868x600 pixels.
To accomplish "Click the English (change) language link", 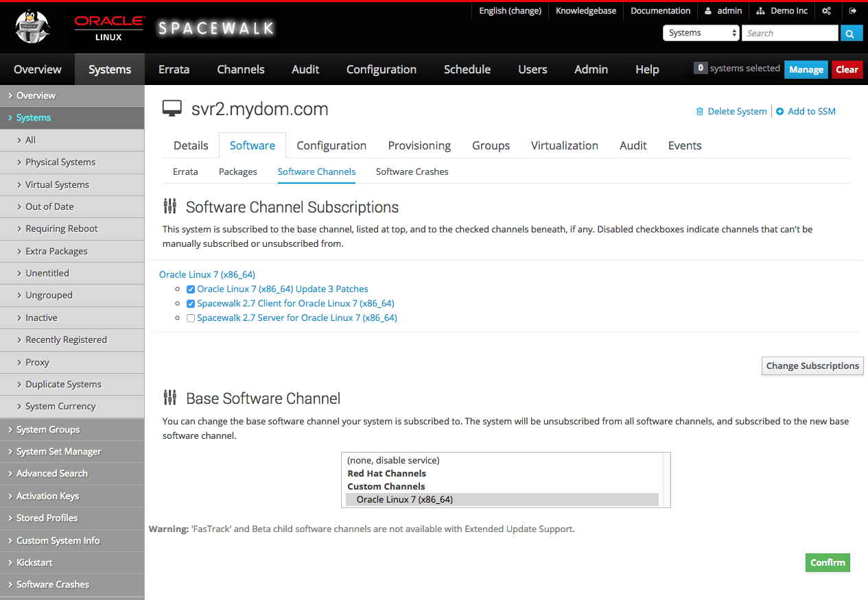I will point(510,11).
